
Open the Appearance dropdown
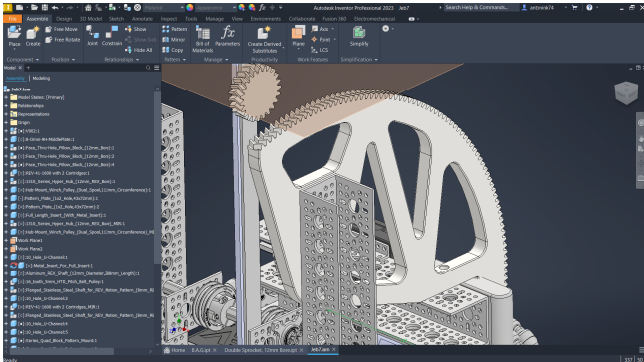215,8
